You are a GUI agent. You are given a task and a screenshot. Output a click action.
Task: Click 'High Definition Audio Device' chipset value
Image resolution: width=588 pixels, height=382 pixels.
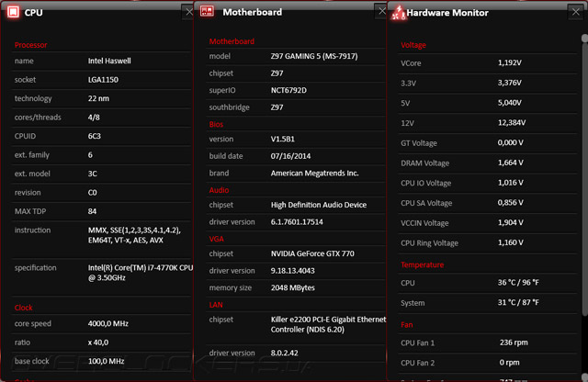(x=319, y=205)
